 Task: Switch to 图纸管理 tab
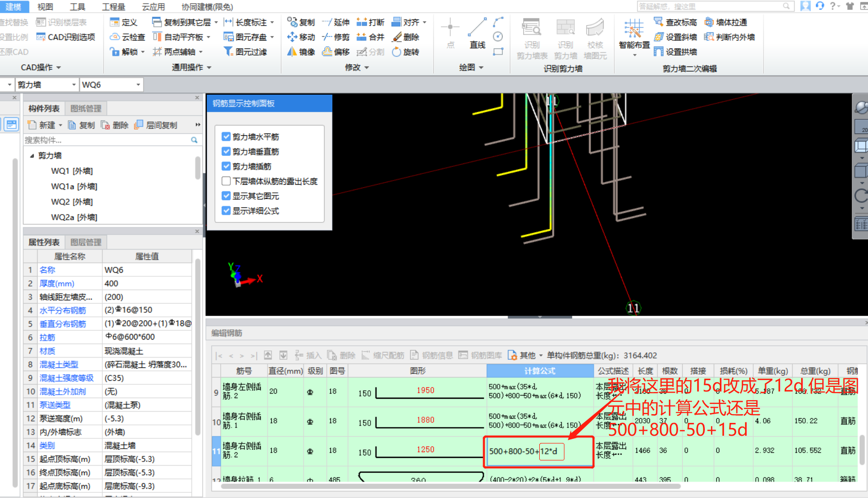[86, 109]
